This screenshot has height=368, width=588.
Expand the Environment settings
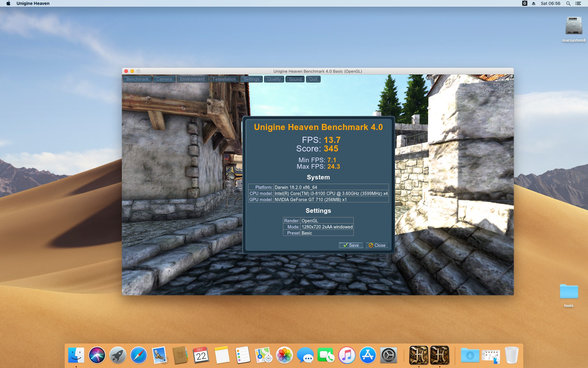tap(192, 79)
